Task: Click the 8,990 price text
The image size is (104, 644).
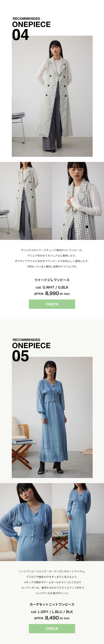Action: pyautogui.click(x=52, y=294)
